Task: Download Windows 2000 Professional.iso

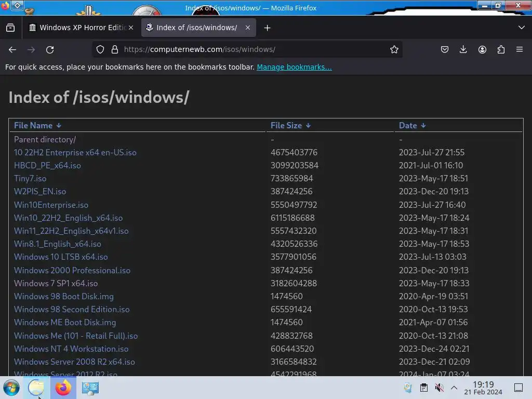Action: click(x=72, y=270)
